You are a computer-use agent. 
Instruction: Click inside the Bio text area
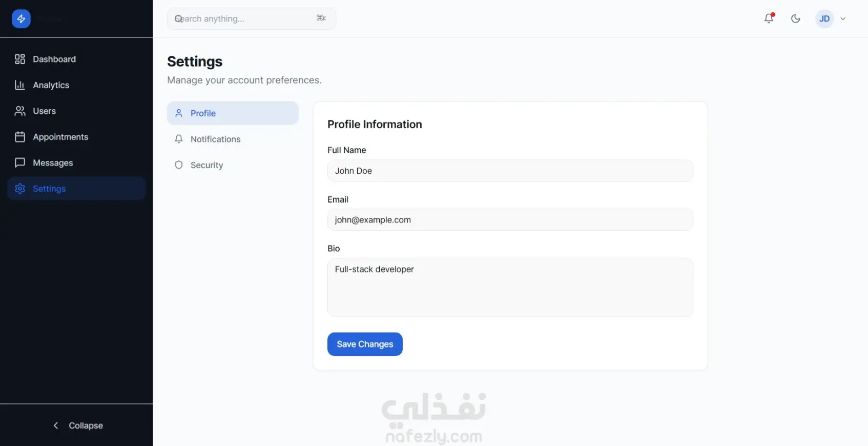tap(510, 287)
